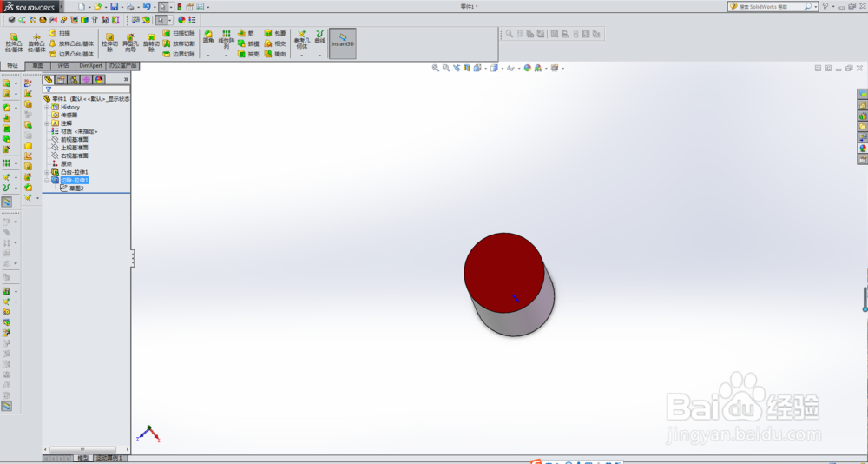The height and width of the screenshot is (464, 868).
Task: Open the ConfigurationManager panel tab
Action: point(74,79)
